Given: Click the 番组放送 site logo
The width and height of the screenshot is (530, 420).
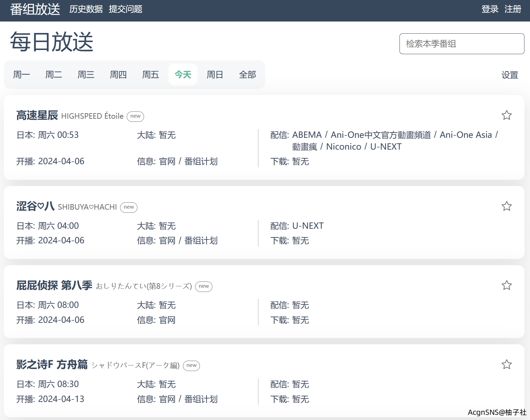Looking at the screenshot, I should [x=35, y=9].
